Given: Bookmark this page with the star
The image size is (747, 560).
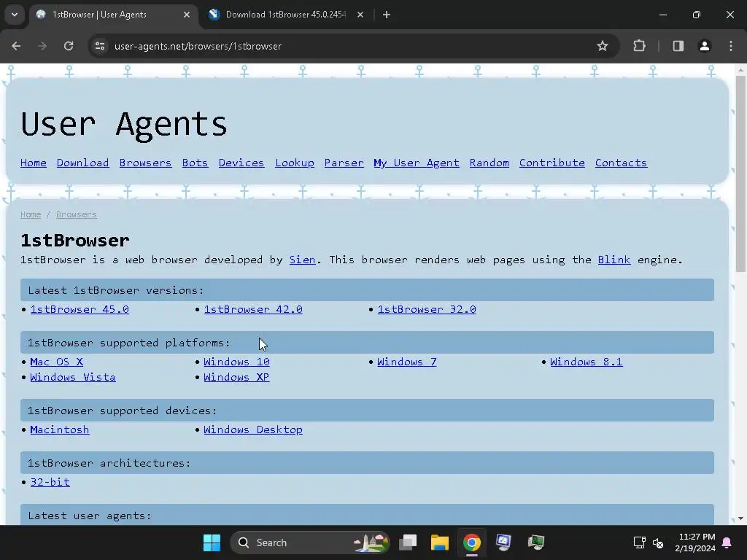Looking at the screenshot, I should pyautogui.click(x=602, y=46).
